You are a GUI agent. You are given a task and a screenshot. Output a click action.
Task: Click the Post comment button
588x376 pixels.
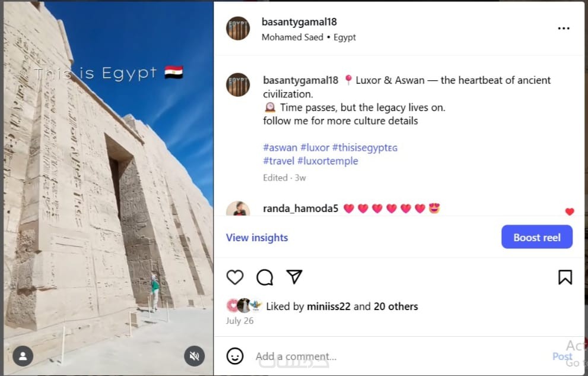pos(562,356)
